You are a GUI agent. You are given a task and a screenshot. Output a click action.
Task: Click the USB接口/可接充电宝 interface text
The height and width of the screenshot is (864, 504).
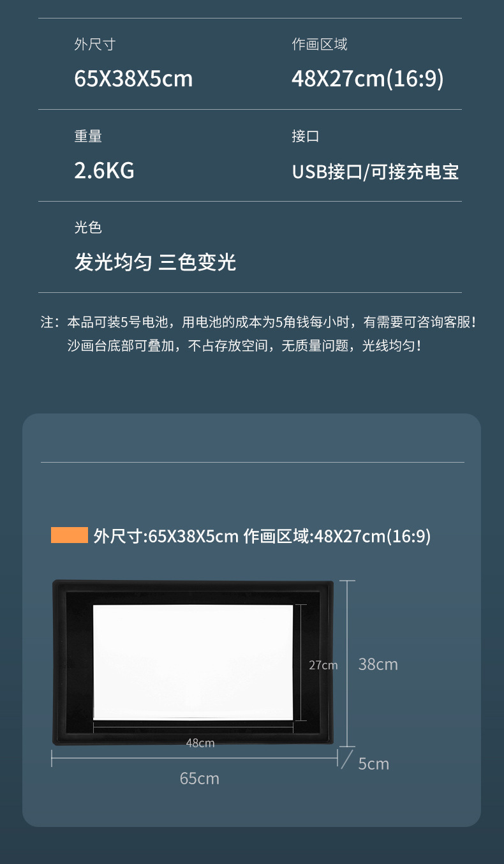pos(375,172)
